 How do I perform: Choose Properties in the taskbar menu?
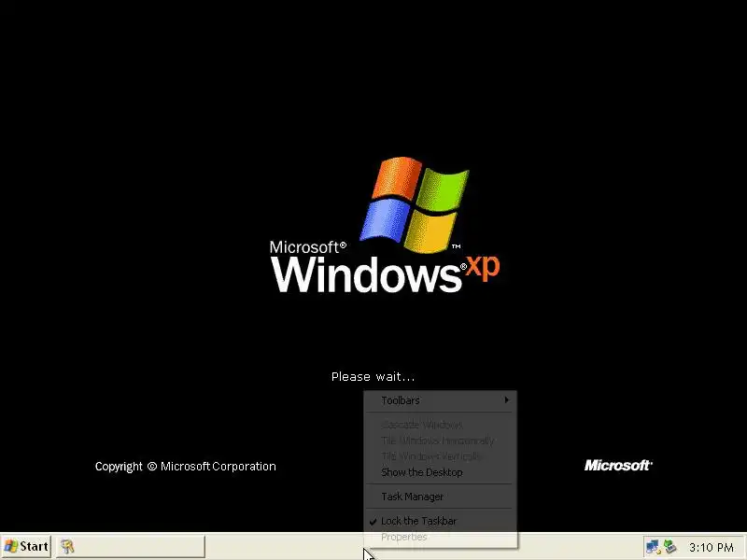[440, 538]
